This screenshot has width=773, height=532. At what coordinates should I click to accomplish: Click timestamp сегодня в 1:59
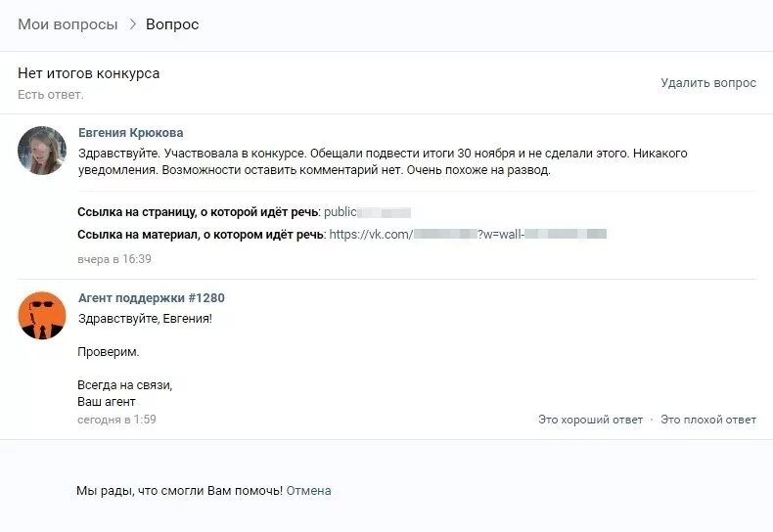click(x=116, y=420)
